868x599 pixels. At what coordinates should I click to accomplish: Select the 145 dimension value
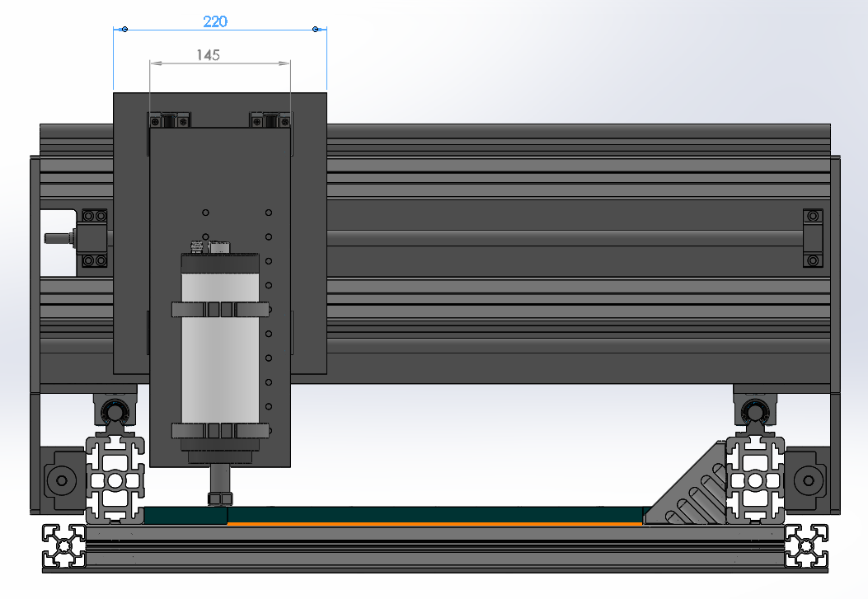coord(208,55)
